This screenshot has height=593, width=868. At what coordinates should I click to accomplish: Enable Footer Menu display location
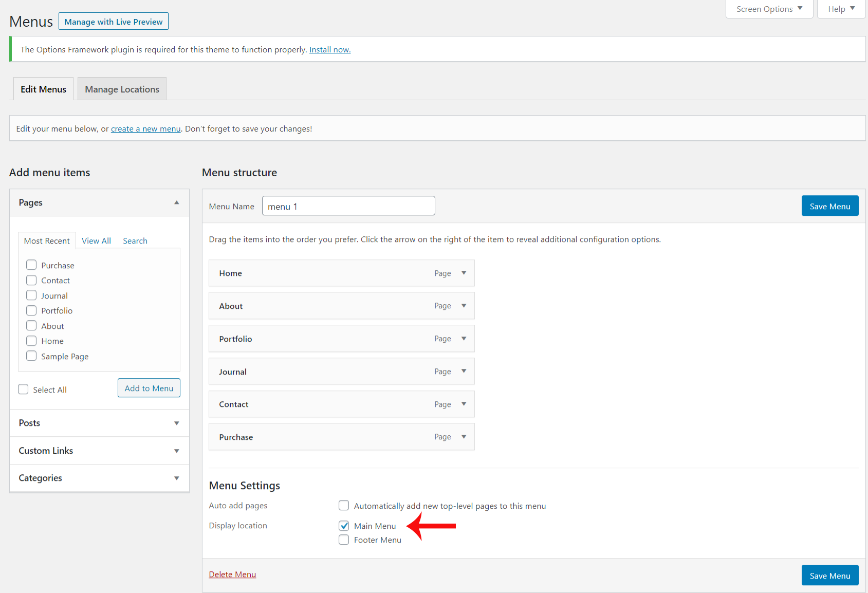point(344,540)
